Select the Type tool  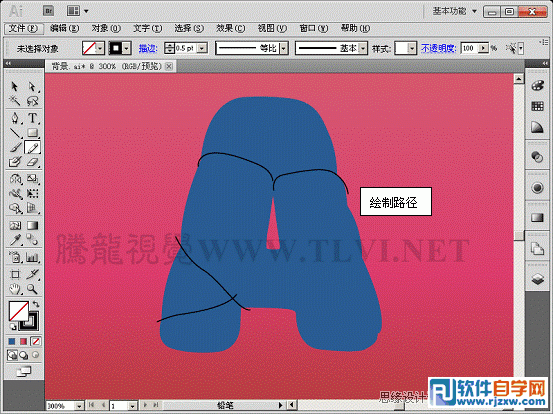pyautogui.click(x=32, y=118)
